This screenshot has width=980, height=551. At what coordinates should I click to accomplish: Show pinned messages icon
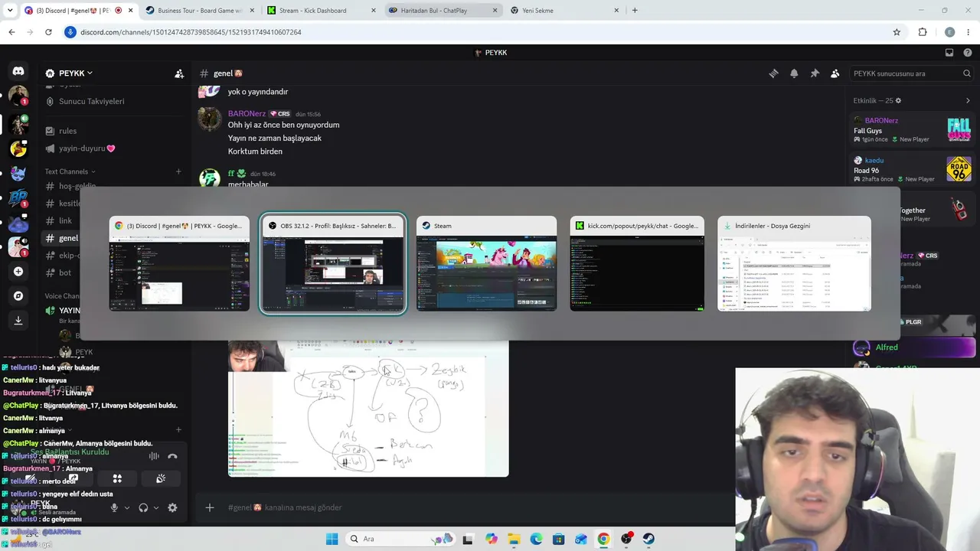pyautogui.click(x=815, y=73)
